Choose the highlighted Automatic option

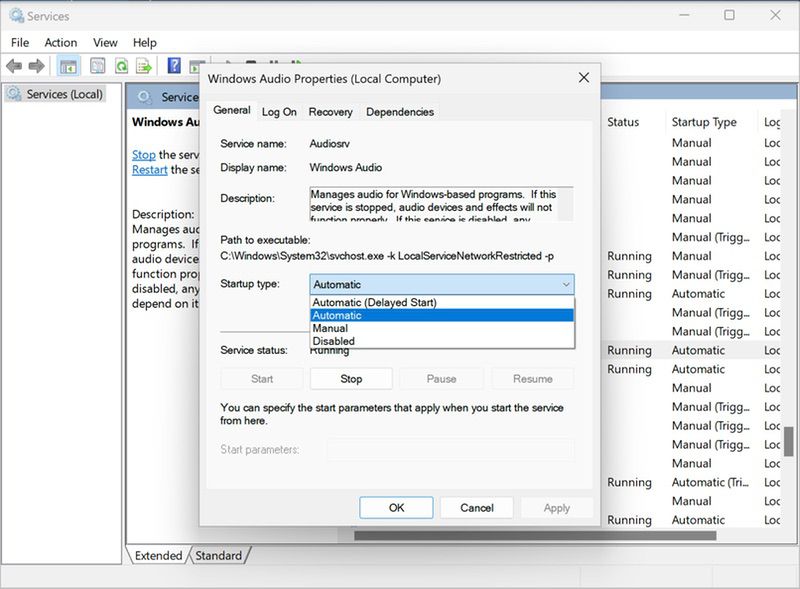pyautogui.click(x=442, y=315)
